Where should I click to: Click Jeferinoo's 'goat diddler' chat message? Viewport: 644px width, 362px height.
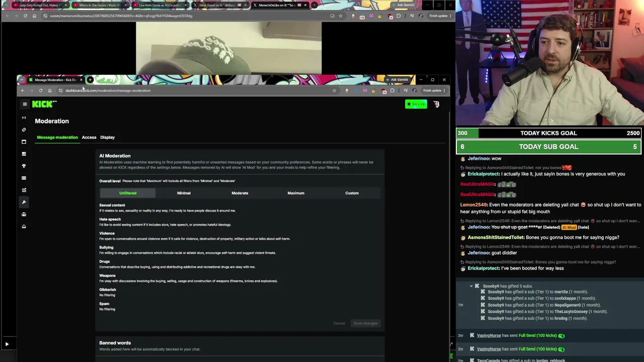(504, 253)
